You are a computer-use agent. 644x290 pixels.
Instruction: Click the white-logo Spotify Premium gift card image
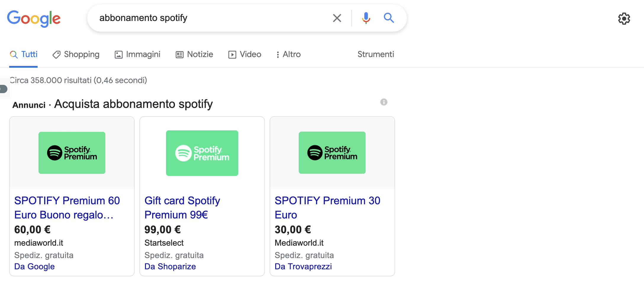(x=202, y=153)
